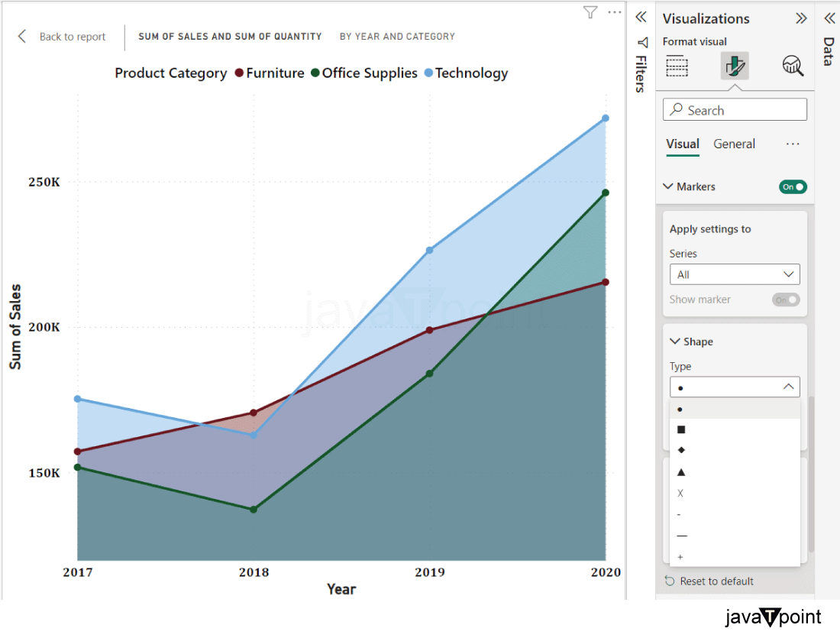The height and width of the screenshot is (638, 840).
Task: Collapse the Visualizations pane double chevron
Action: point(801,19)
